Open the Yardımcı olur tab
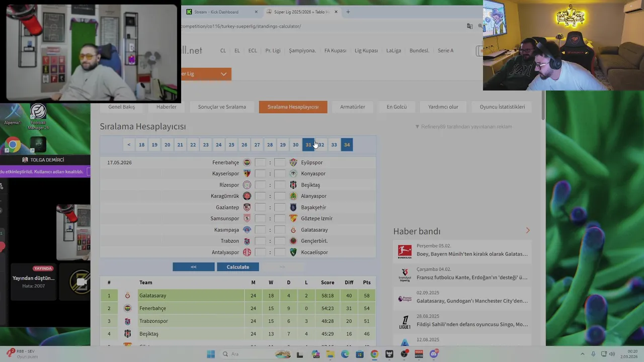This screenshot has width=644, height=362. tap(443, 107)
